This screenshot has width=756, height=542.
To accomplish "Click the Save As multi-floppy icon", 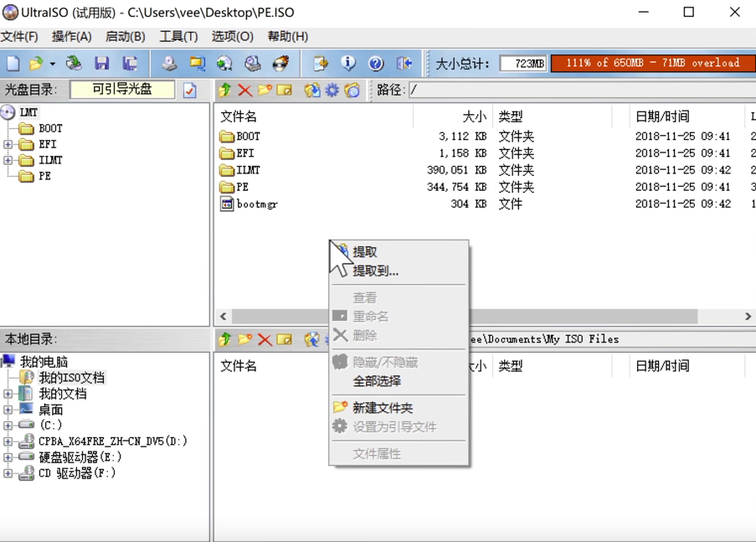I will pos(129,63).
